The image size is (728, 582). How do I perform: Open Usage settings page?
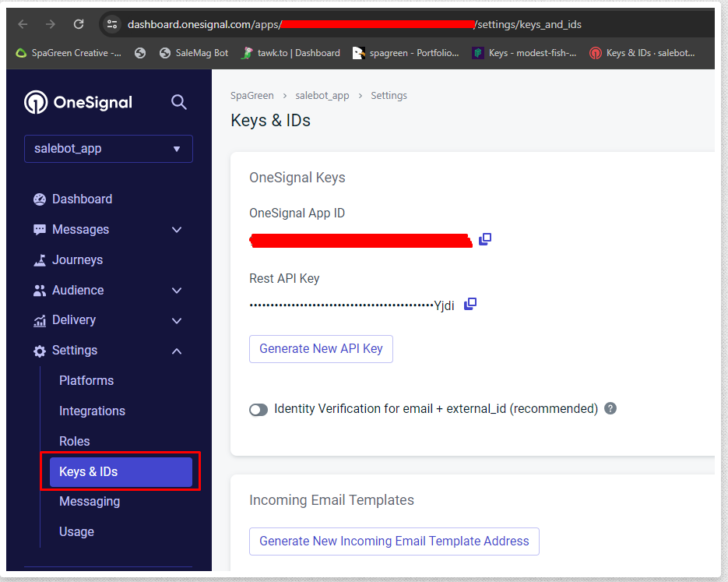tap(76, 532)
